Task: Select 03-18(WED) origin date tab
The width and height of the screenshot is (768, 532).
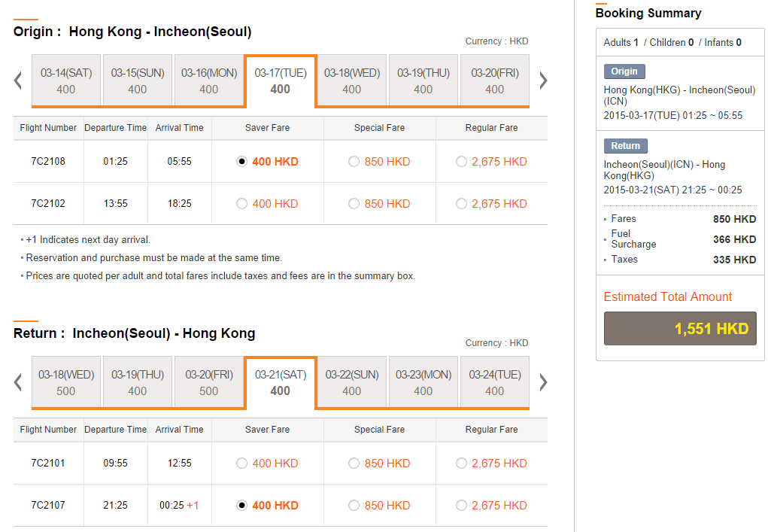Action: pyautogui.click(x=352, y=81)
